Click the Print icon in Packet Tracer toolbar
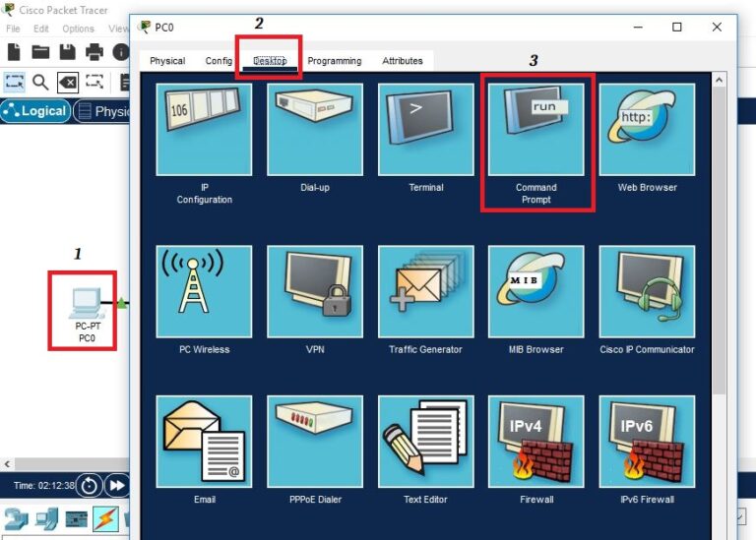The image size is (756, 540). coord(94,51)
